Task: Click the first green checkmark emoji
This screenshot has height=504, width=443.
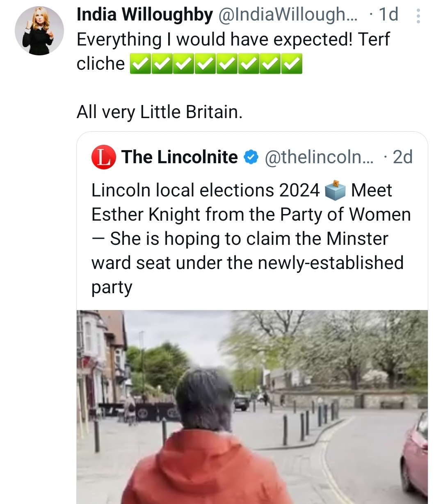Action: coord(140,64)
